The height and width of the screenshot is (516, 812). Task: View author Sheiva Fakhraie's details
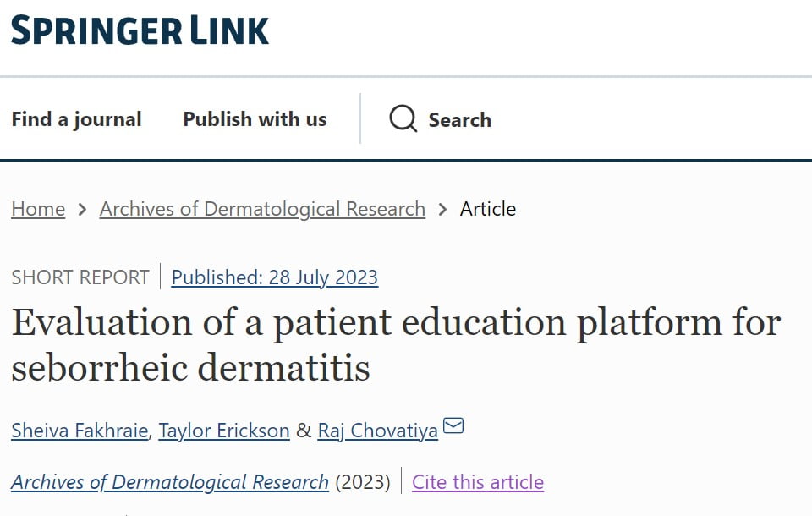click(x=80, y=431)
